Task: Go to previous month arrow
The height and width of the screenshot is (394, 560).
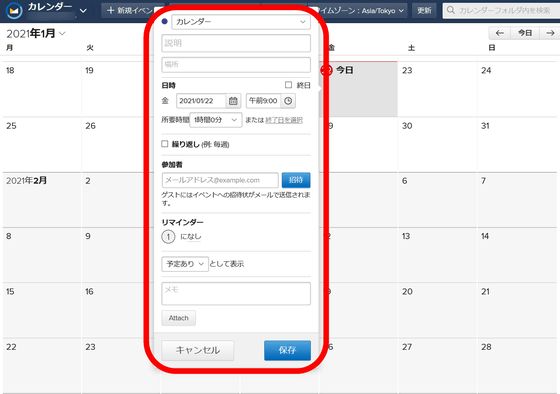Action: click(500, 33)
